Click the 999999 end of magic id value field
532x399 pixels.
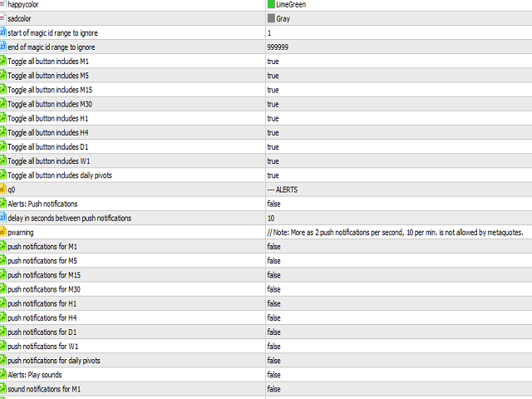click(x=278, y=47)
